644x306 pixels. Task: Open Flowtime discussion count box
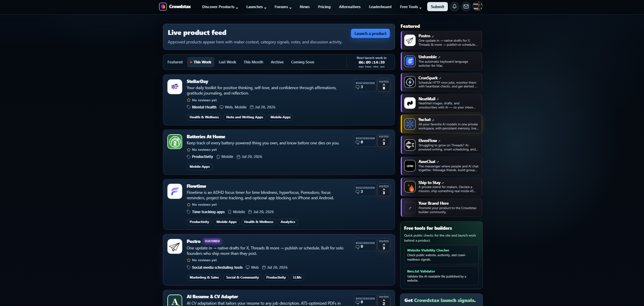click(365, 190)
